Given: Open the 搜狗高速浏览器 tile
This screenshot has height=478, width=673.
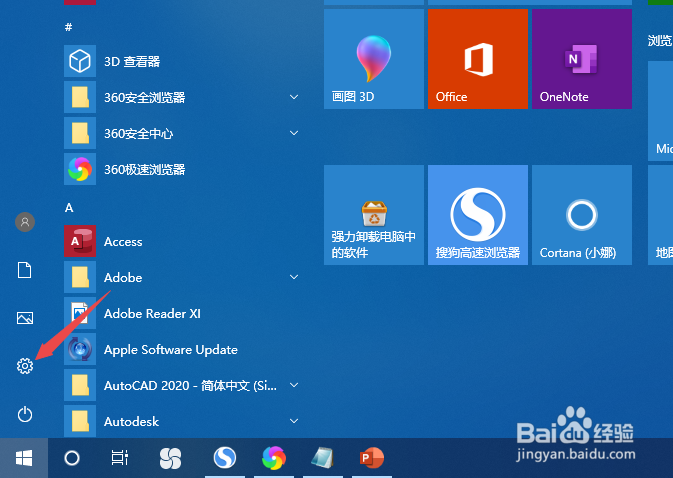Looking at the screenshot, I should (x=478, y=215).
